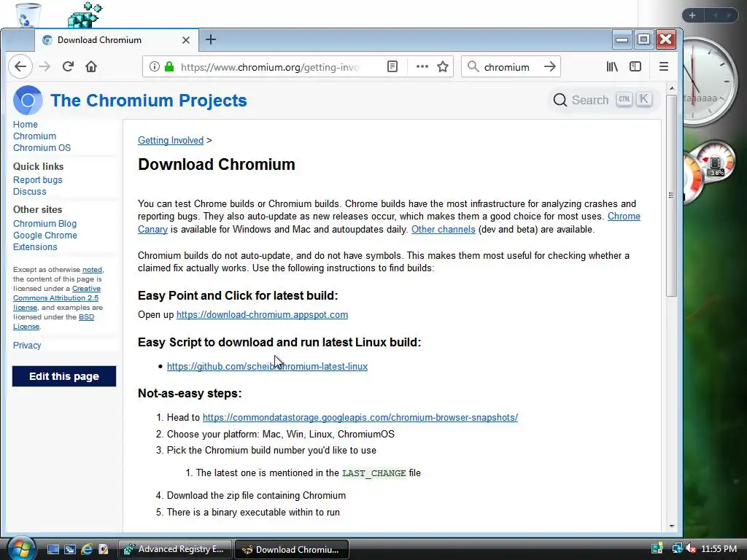Open the browser home page
The image size is (747, 560).
pyautogui.click(x=91, y=66)
